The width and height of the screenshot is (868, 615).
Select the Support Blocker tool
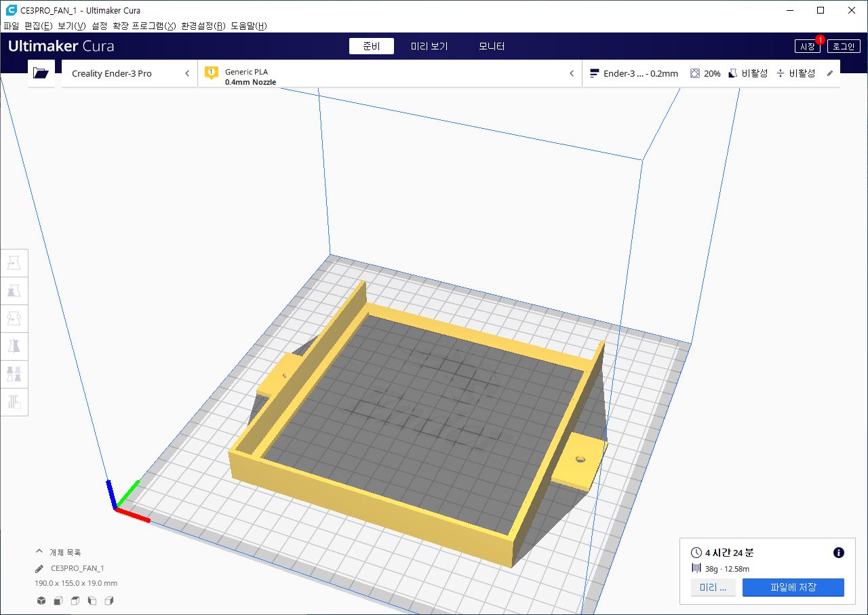click(x=14, y=402)
